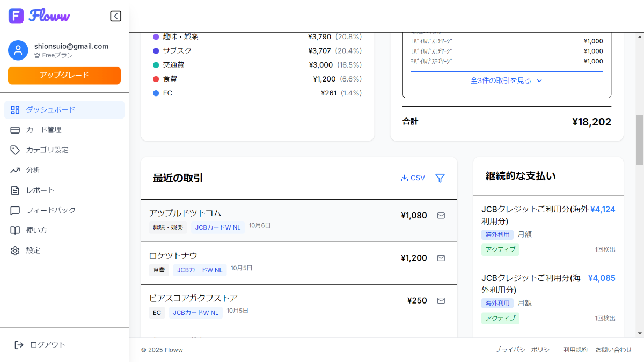Screen dimensions: 644x362
Task: Open the filter icon in 最近の取引
Action: (x=440, y=178)
